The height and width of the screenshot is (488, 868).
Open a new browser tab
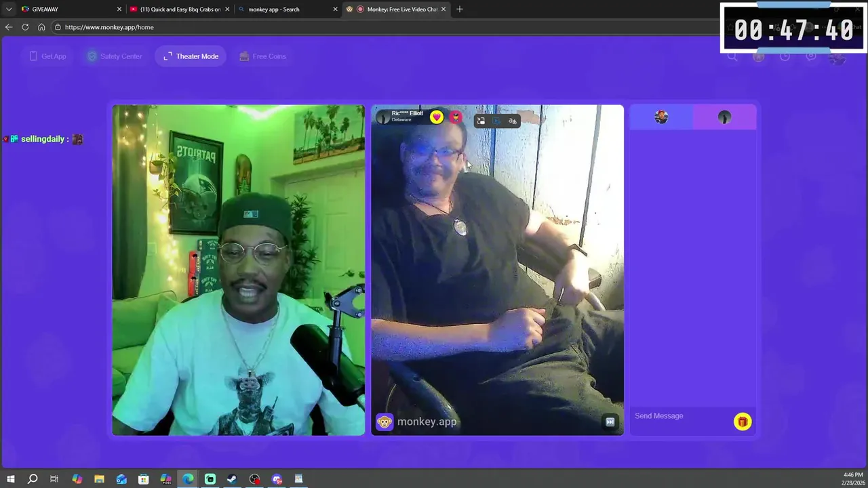coord(460,9)
